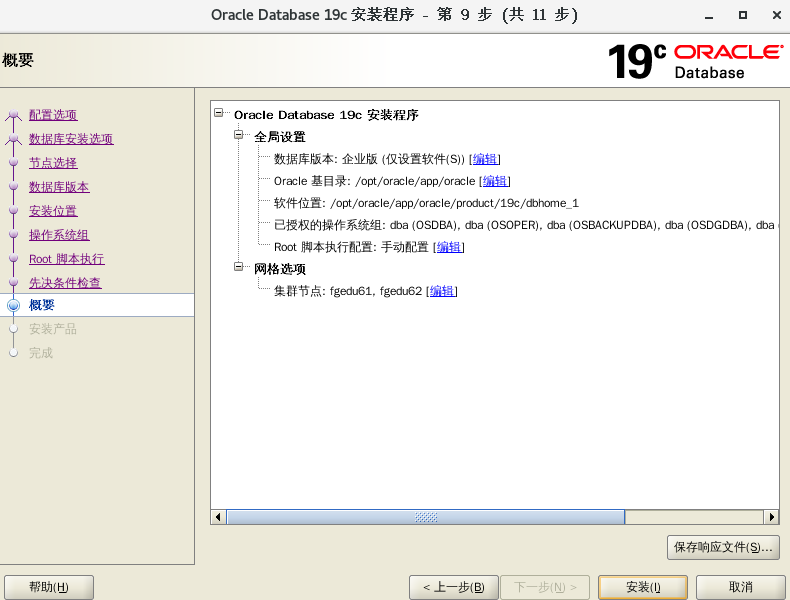Select the current 概要 step
This screenshot has height=600, width=790.
97,305
